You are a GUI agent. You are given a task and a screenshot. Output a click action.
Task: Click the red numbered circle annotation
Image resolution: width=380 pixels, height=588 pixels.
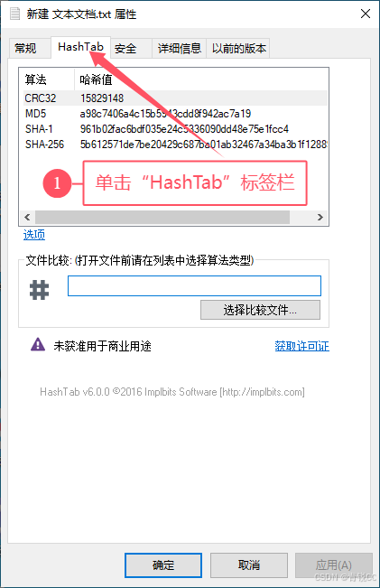tap(57, 183)
